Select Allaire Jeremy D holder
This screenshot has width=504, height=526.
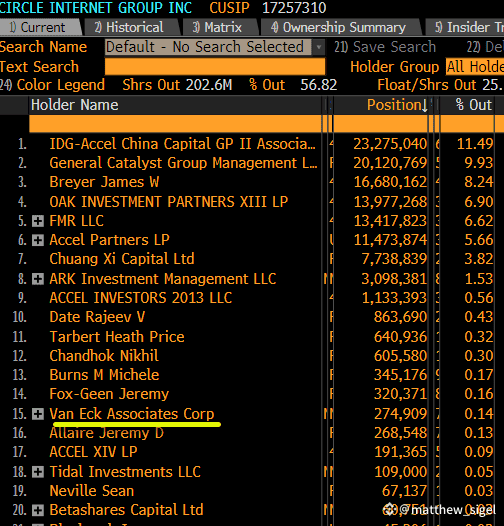[106, 433]
